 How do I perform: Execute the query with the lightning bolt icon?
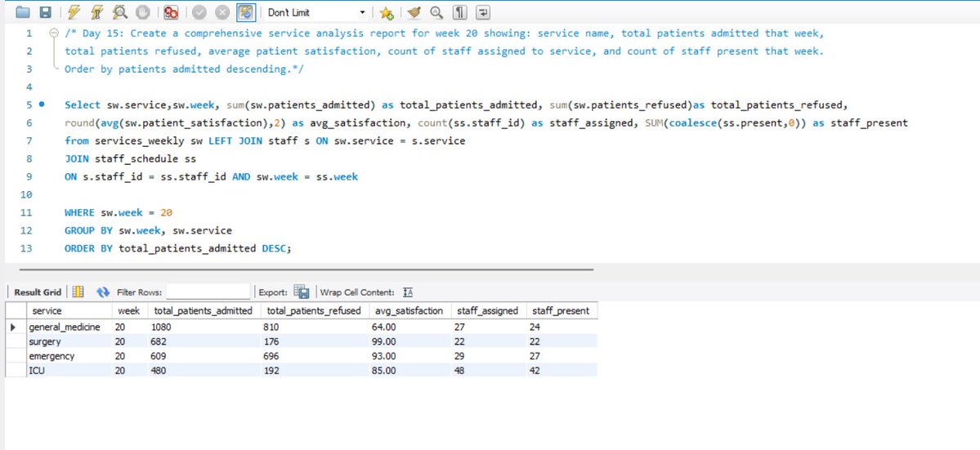(74, 12)
